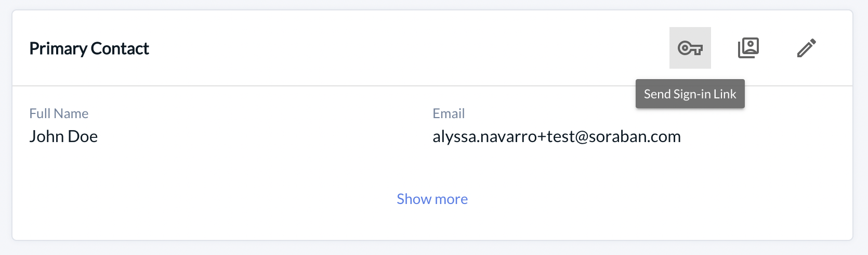Show more primary contact fields
Viewport: 868px width, 255px height.
[432, 199]
